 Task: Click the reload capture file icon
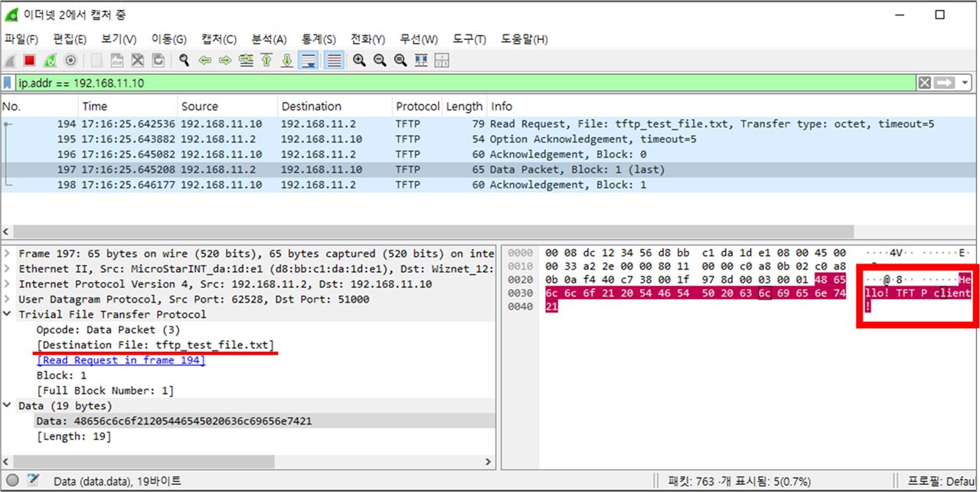pos(158,61)
